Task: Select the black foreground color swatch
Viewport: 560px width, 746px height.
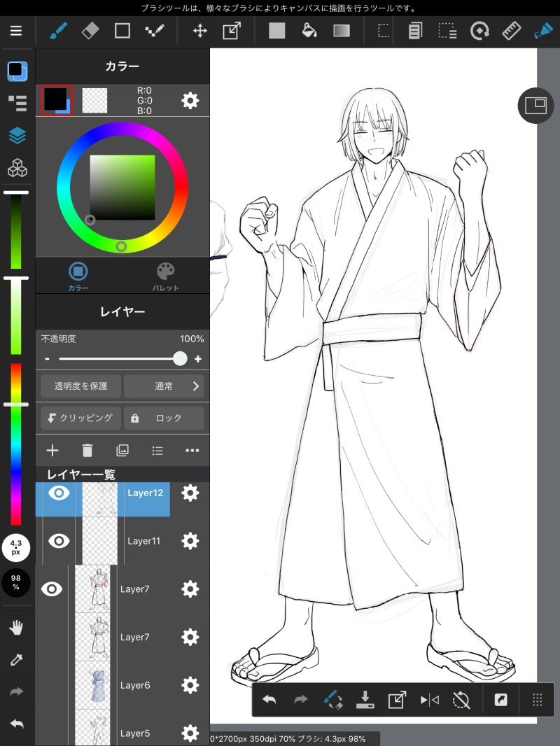Action: coord(56,100)
